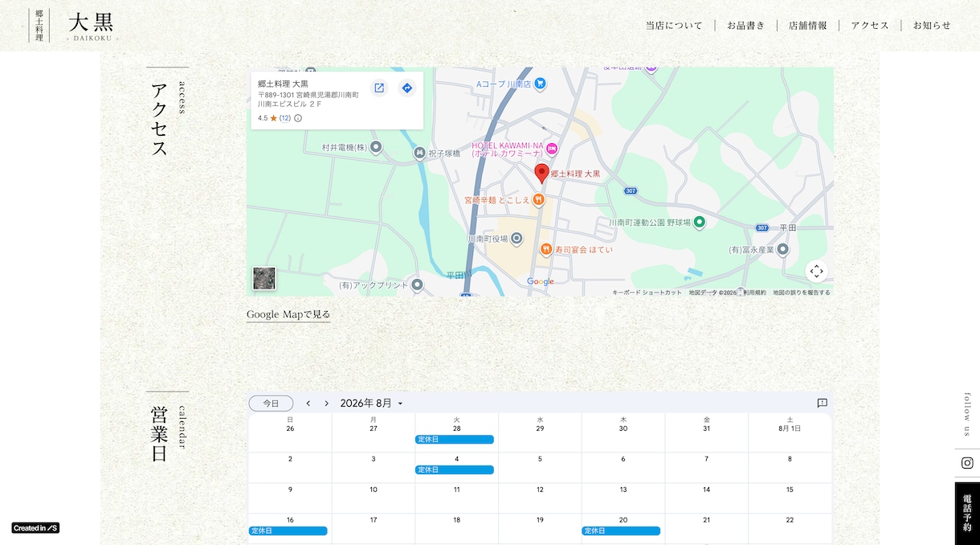Open 定休日 event on the 28th

click(x=455, y=440)
